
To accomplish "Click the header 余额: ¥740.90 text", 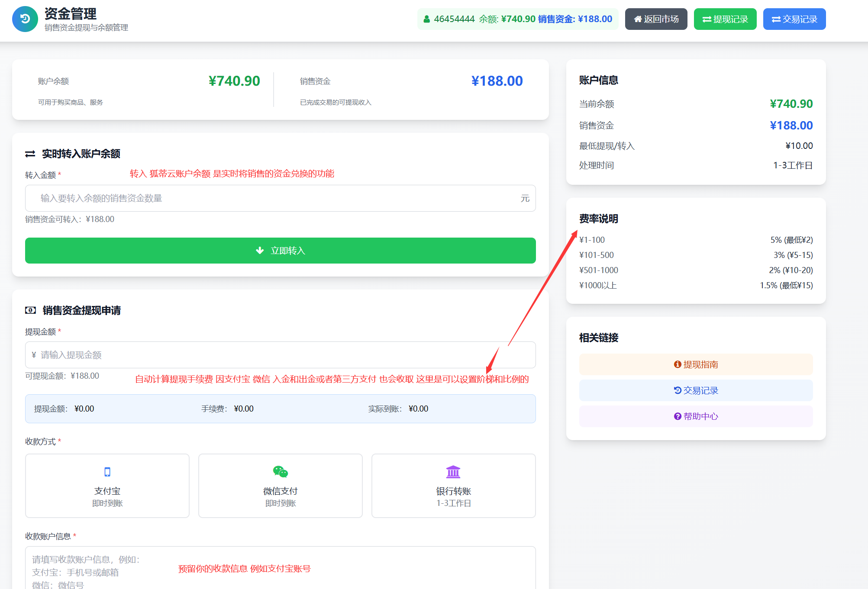I will pos(507,19).
